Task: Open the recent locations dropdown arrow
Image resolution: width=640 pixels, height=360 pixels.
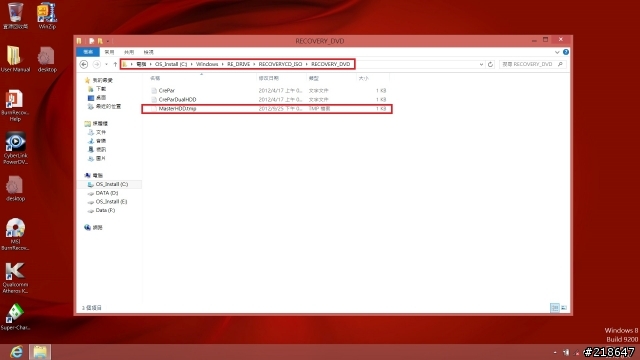Action: point(106,64)
